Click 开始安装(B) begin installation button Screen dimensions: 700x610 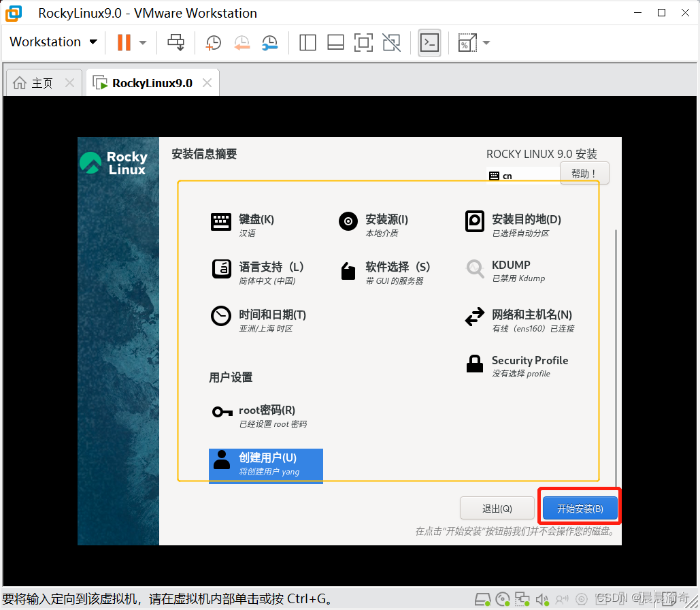[x=580, y=509]
